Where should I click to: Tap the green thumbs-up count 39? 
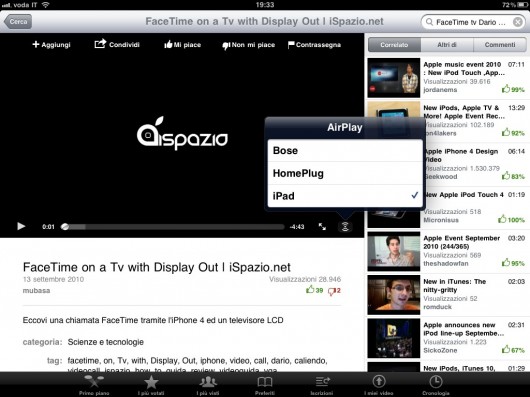(x=314, y=290)
